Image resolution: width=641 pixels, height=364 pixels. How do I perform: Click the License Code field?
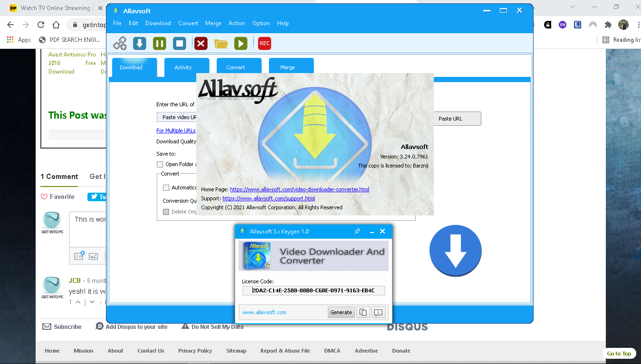[x=314, y=290]
